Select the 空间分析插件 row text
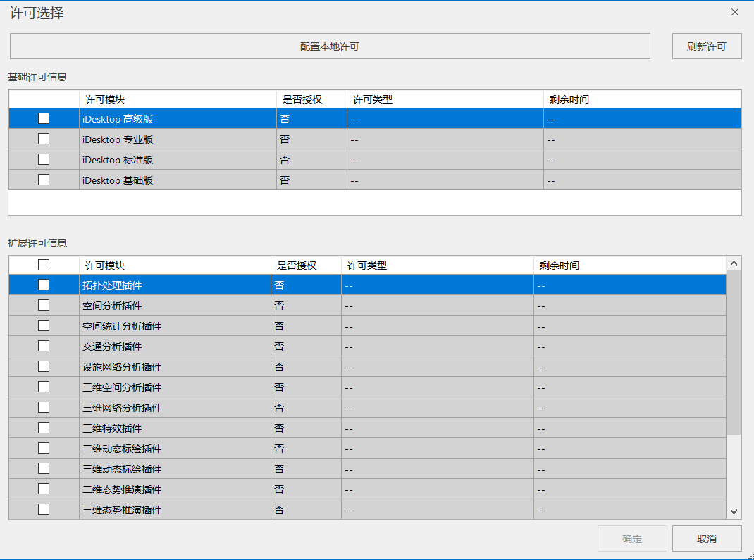Screen dimensions: 754x560 click(x=112, y=306)
